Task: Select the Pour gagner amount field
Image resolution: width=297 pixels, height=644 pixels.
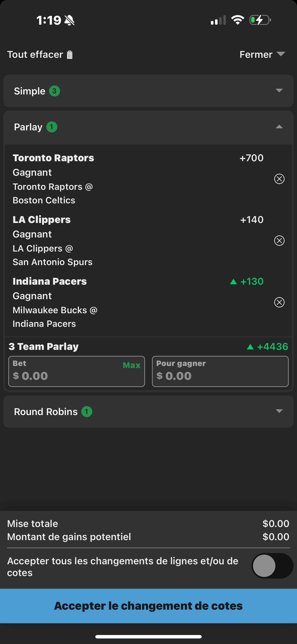Action: [220, 371]
